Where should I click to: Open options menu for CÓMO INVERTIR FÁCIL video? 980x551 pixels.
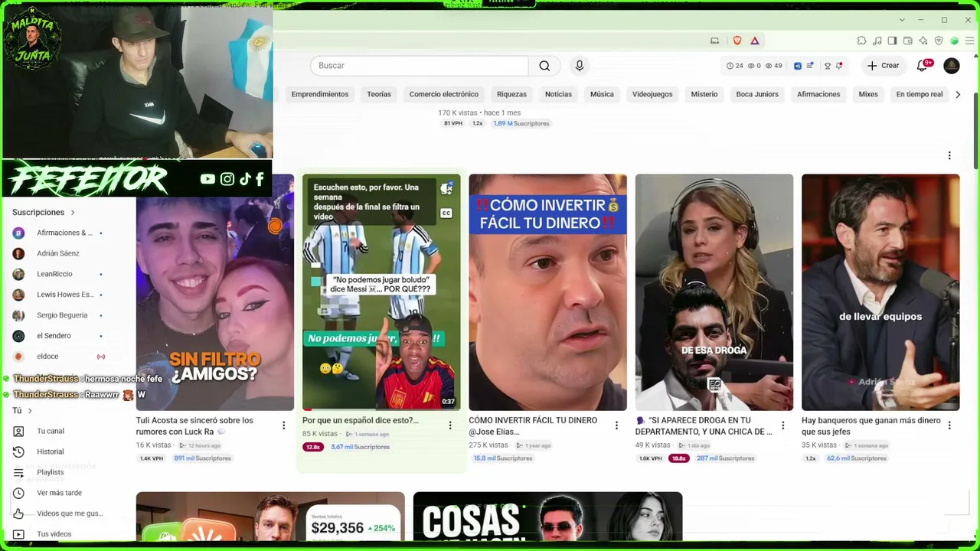616,425
